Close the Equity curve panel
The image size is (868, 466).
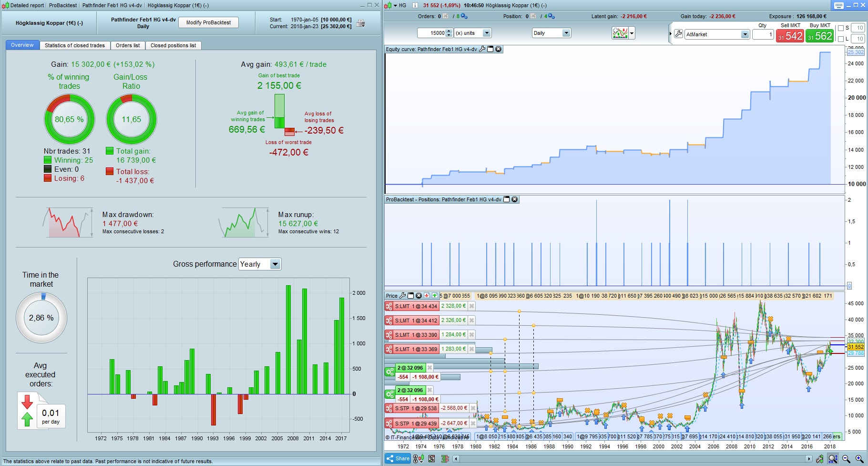(498, 49)
